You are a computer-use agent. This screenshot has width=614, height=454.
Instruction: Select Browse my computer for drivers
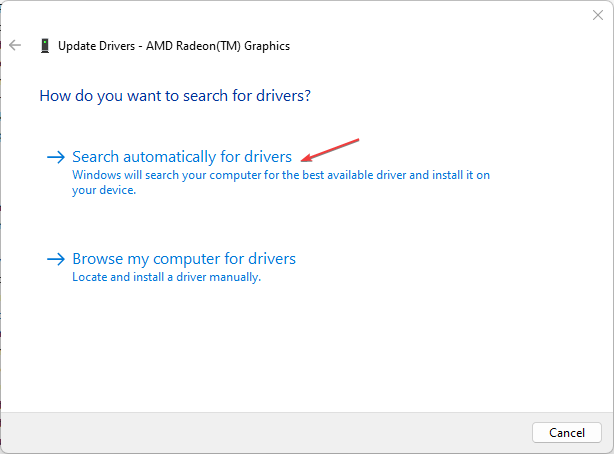coord(184,259)
